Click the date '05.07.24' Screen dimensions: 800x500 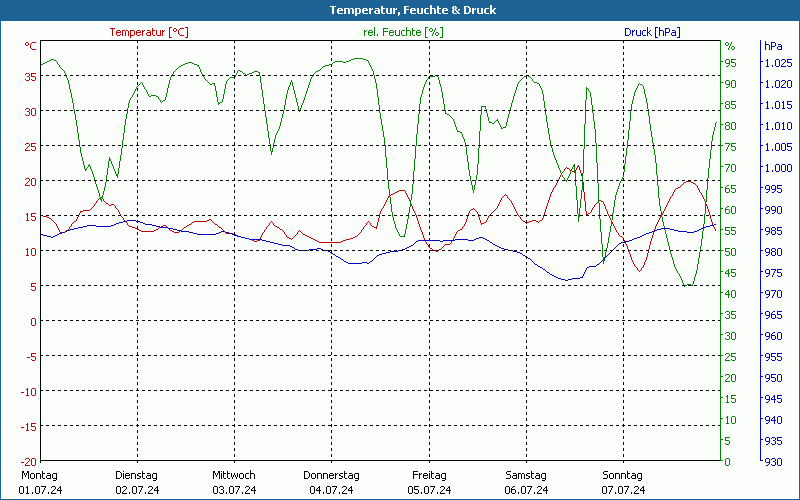click(429, 490)
